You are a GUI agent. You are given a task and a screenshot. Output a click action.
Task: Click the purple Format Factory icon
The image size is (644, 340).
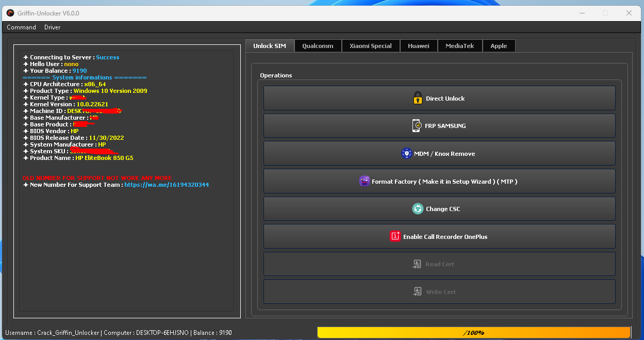coord(365,181)
